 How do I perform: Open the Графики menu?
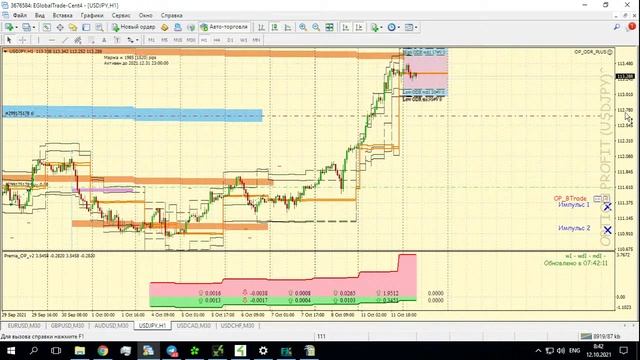(92, 16)
